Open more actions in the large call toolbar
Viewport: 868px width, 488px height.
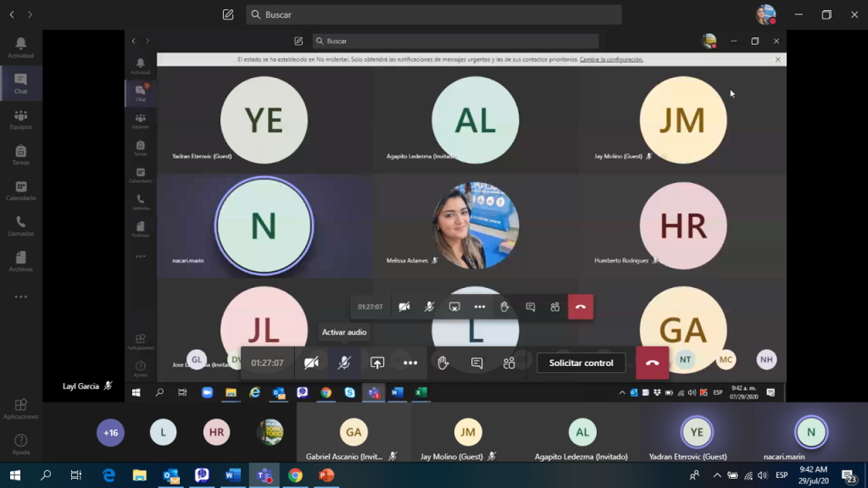tap(410, 363)
